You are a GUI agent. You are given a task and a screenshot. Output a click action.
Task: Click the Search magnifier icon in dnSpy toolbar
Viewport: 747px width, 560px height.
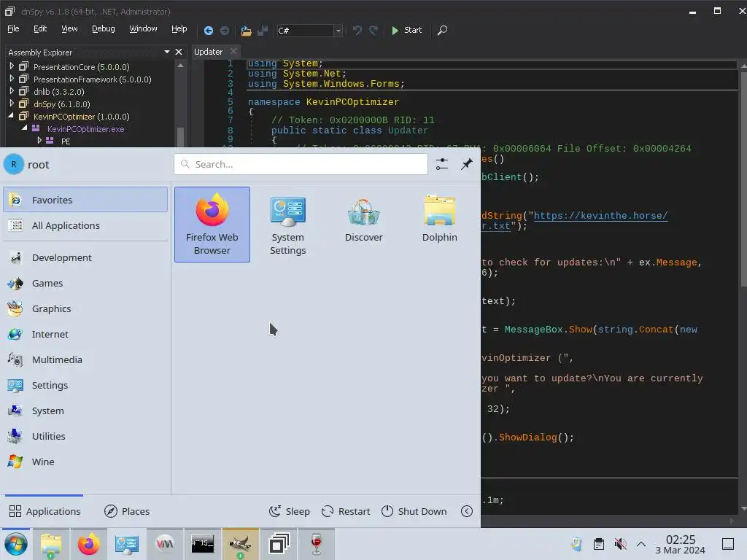click(442, 31)
